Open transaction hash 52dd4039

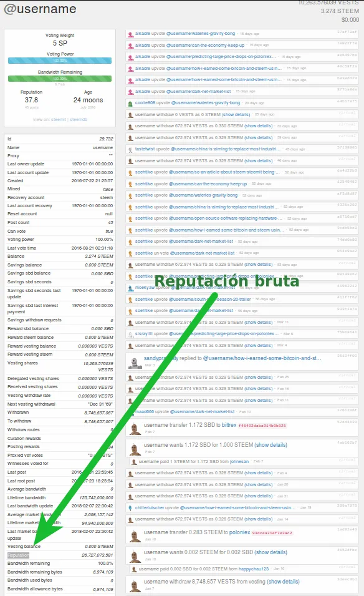(x=347, y=422)
